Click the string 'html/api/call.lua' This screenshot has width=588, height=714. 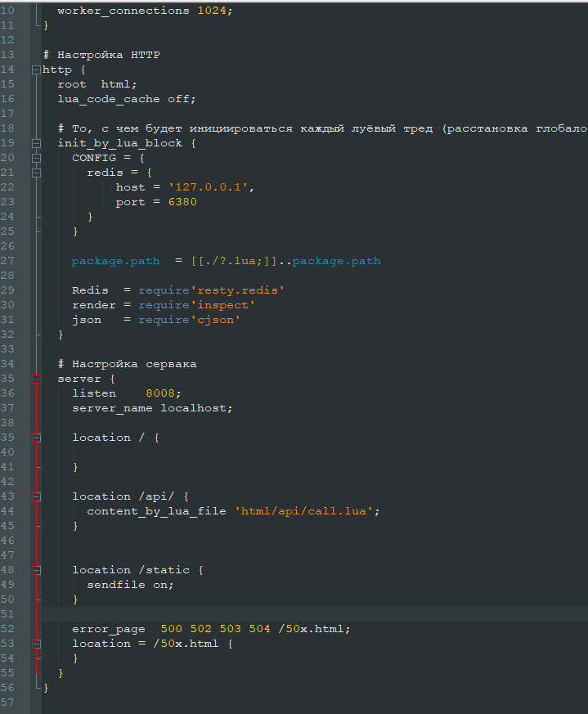303,511
